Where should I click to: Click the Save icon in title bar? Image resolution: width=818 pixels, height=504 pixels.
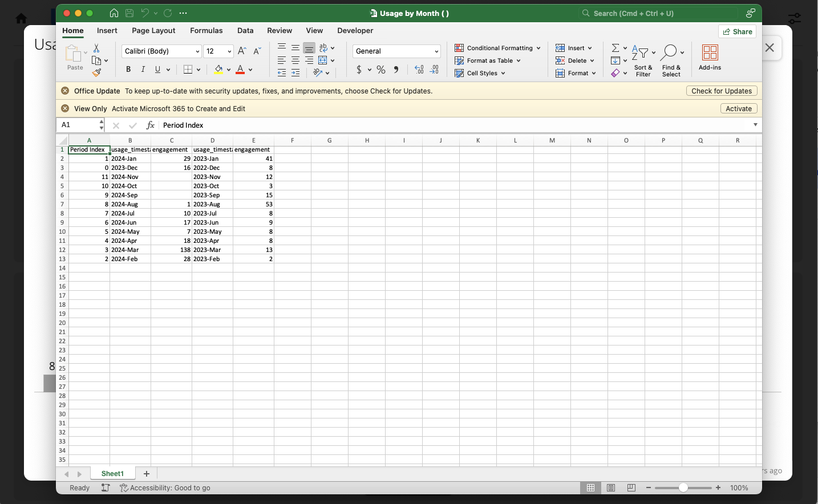click(129, 13)
